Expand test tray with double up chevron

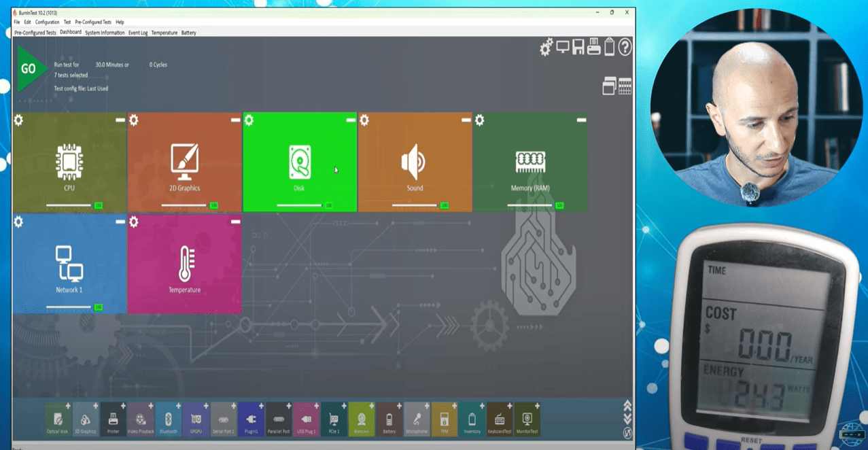pos(627,406)
